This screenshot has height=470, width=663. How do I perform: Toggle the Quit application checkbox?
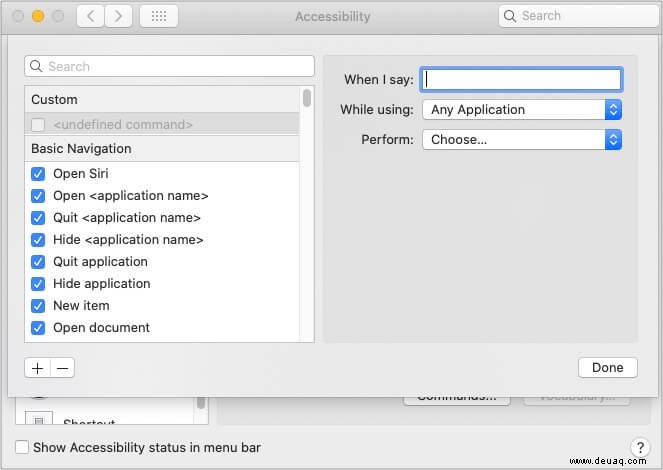click(x=38, y=262)
